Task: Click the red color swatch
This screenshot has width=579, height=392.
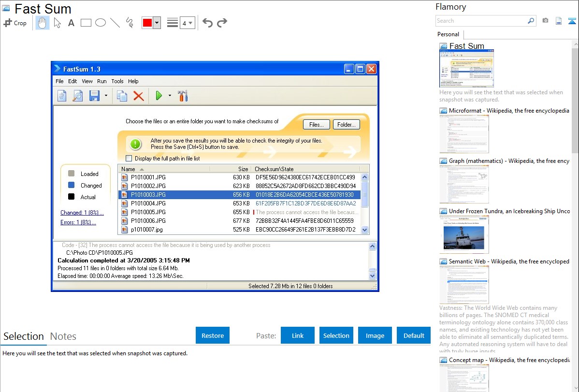Action: pyautogui.click(x=147, y=23)
